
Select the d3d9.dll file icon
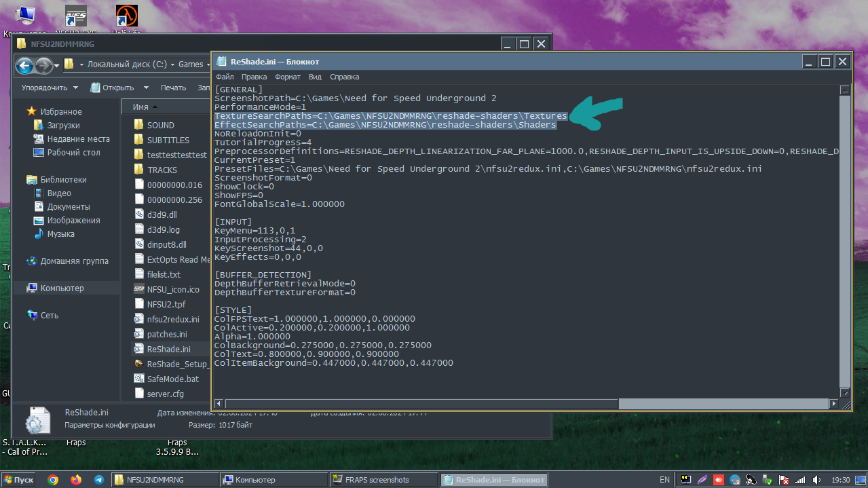coord(139,214)
